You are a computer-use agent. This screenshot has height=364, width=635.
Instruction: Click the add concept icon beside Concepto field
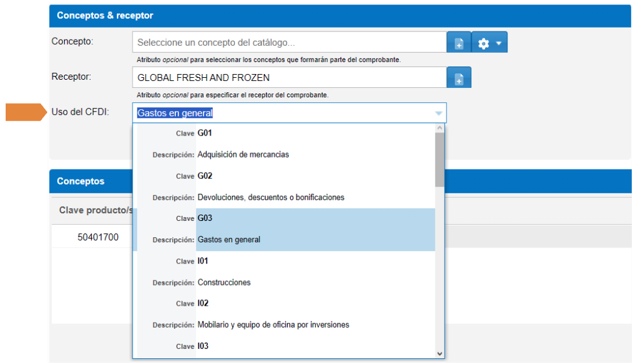coord(459,43)
